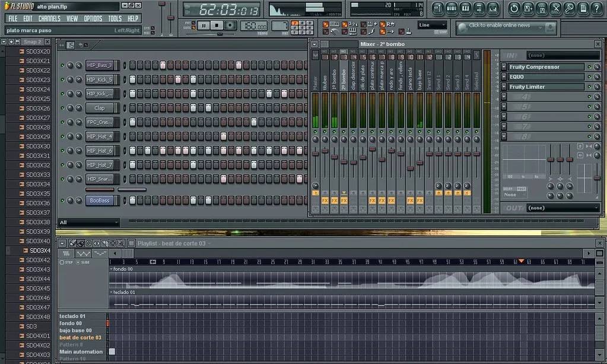Open the CHANNELS menu

[x=49, y=18]
